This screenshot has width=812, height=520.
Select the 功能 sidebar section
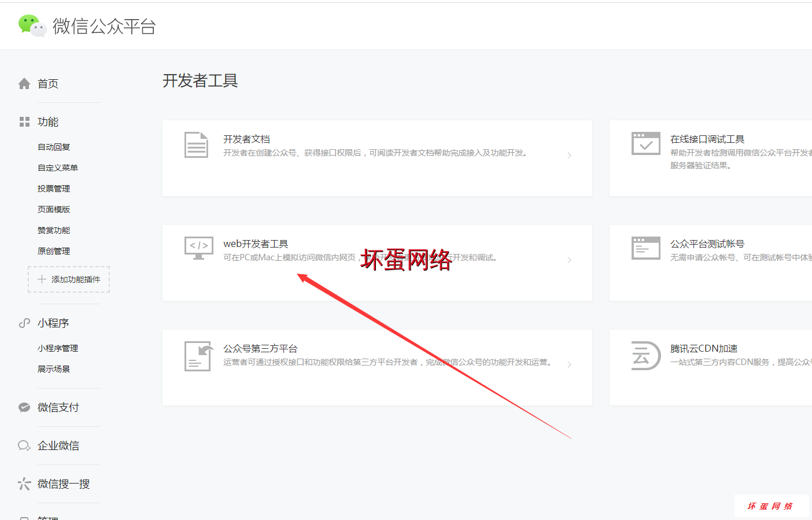point(48,122)
